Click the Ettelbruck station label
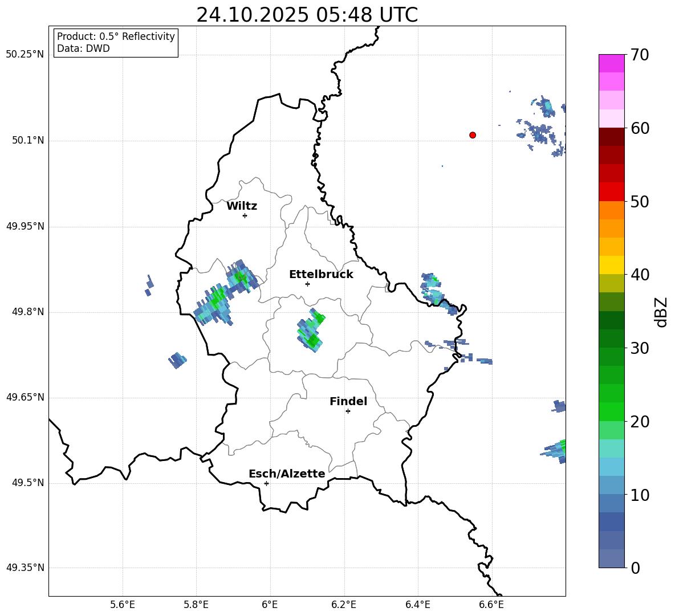 coord(321,275)
